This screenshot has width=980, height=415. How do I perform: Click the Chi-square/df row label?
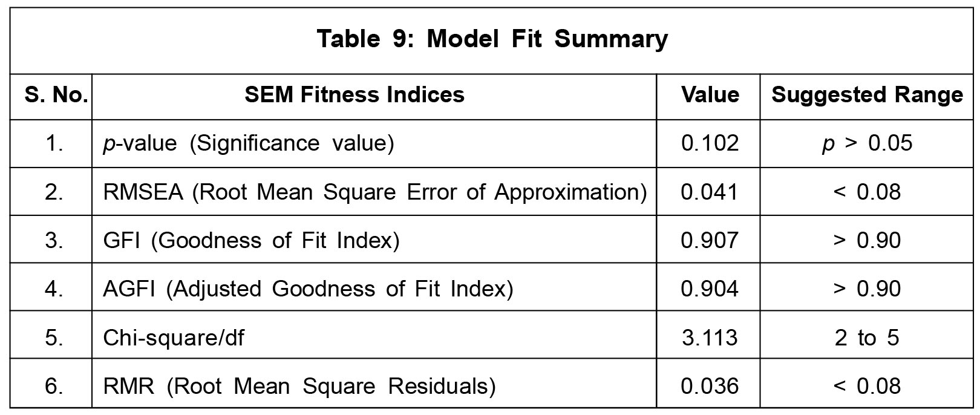point(174,337)
